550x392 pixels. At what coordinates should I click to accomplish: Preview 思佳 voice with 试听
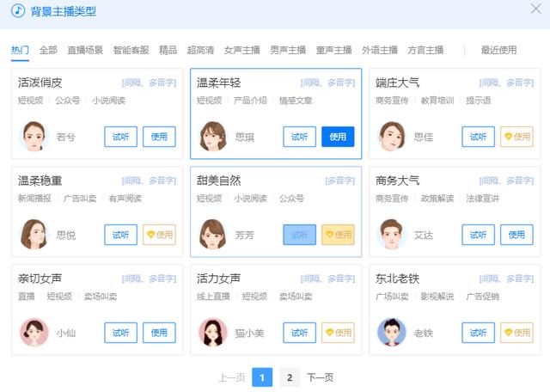[479, 137]
